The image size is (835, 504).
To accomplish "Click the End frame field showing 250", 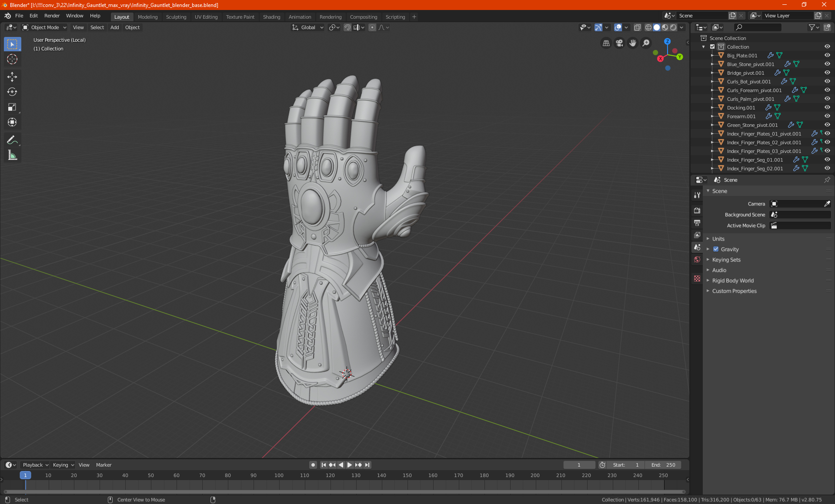I will pyautogui.click(x=663, y=465).
